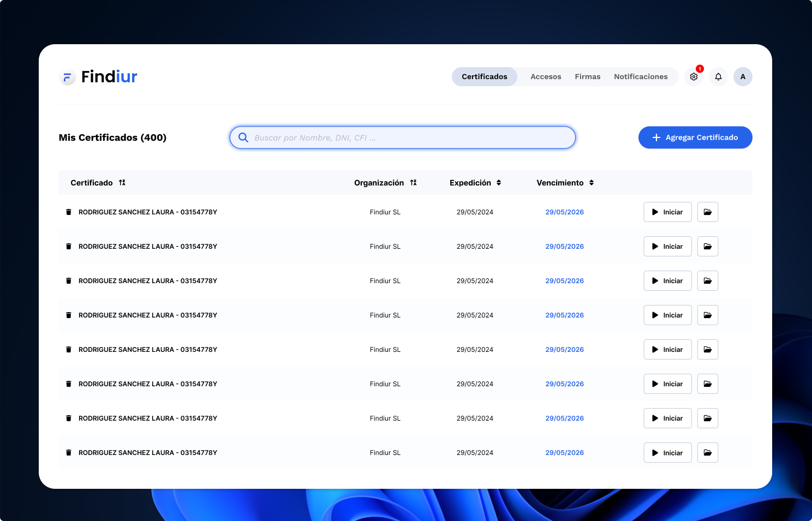Click the first row's 29/05/2026 expiry date
The image size is (812, 521).
[x=565, y=212]
